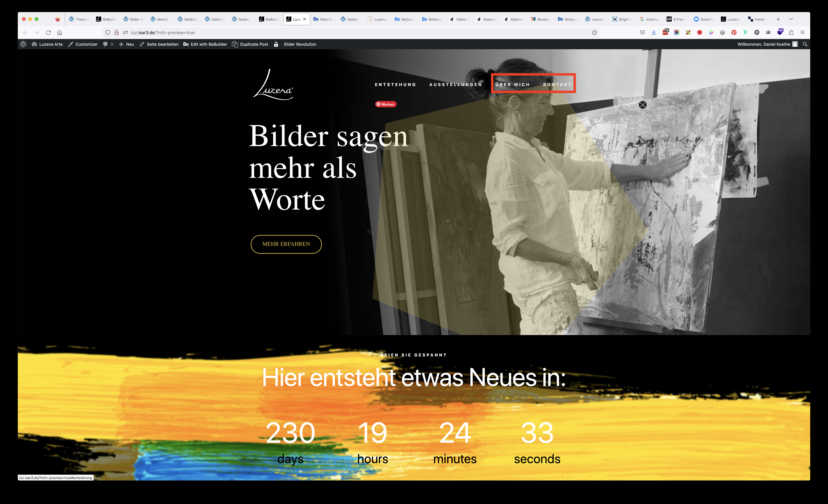828x504 pixels.
Task: Open the browser home page icon
Action: coord(59,33)
